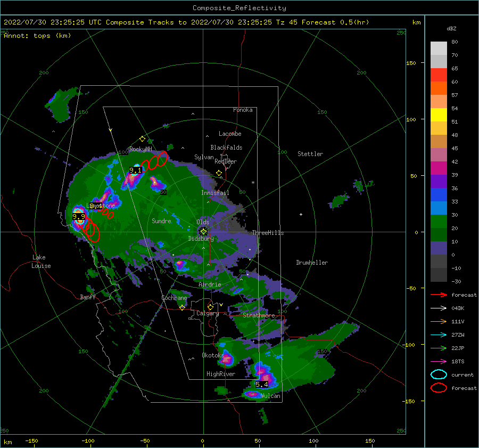Click the Sundre town label
Screen dimensions: 479x448
(162, 221)
